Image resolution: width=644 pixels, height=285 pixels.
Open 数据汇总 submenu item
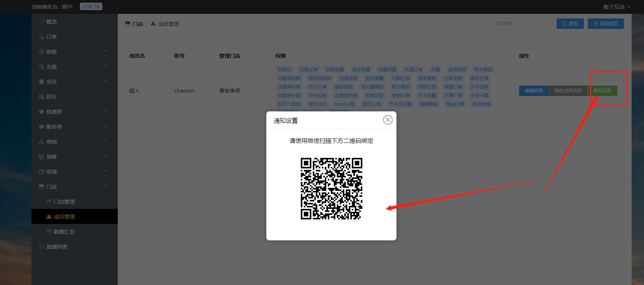pos(75,232)
